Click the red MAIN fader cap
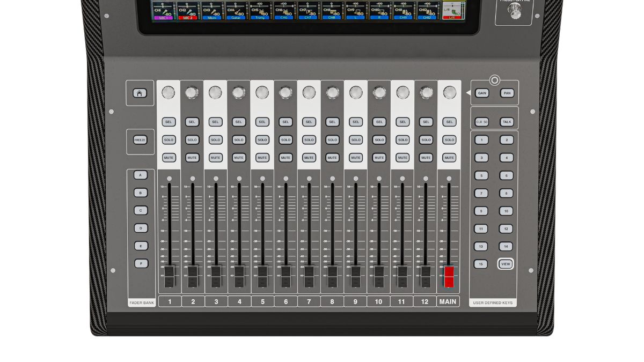Viewport: 644px width, 362px height. point(449,277)
